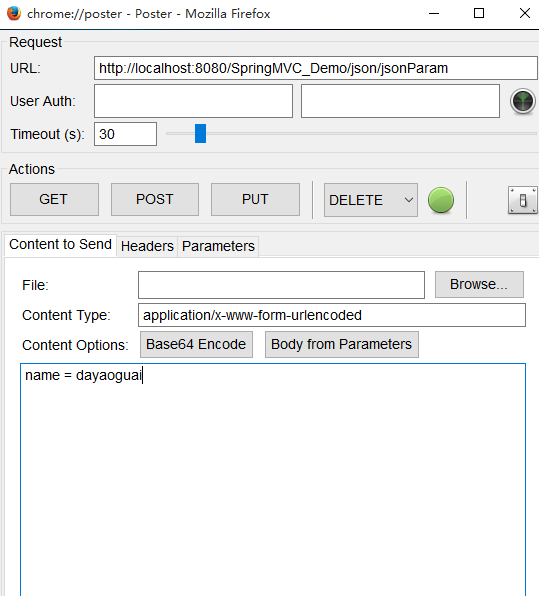The width and height of the screenshot is (539, 596).
Task: Click Body from Parameters button
Action: click(x=342, y=344)
